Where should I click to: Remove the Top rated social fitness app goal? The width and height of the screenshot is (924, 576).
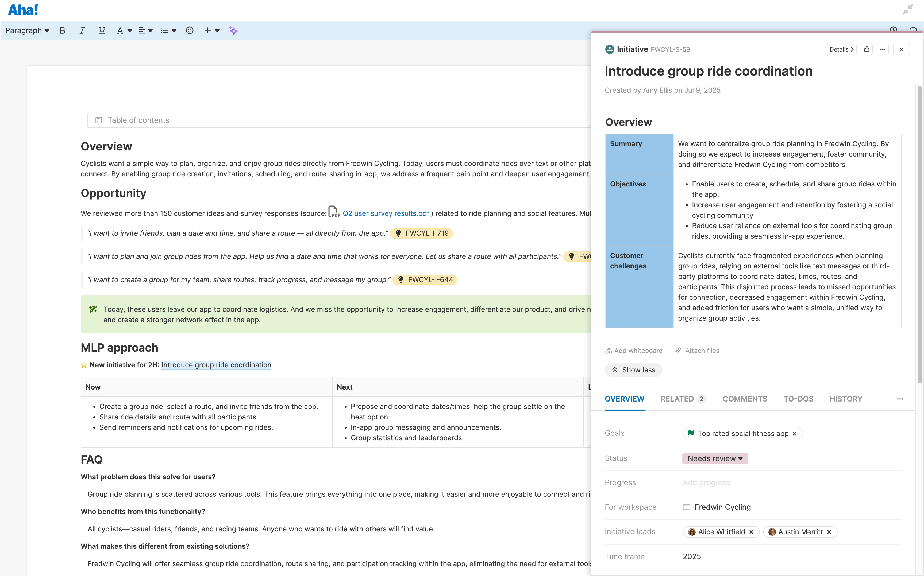pyautogui.click(x=795, y=434)
